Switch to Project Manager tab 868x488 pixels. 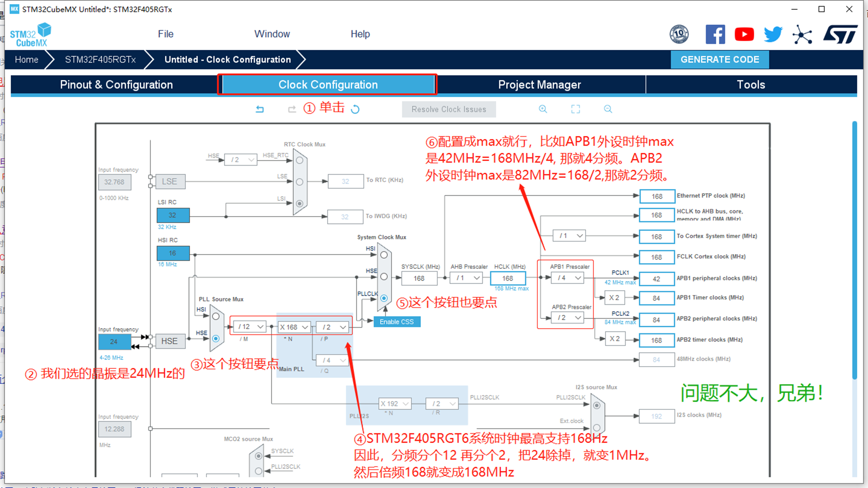pyautogui.click(x=540, y=85)
